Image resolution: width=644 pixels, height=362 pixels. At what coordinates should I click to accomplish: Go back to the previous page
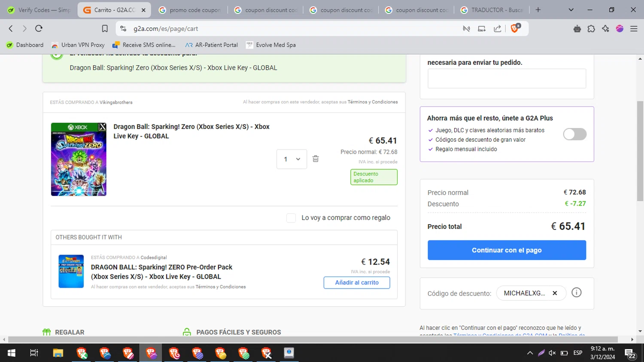(11, 29)
